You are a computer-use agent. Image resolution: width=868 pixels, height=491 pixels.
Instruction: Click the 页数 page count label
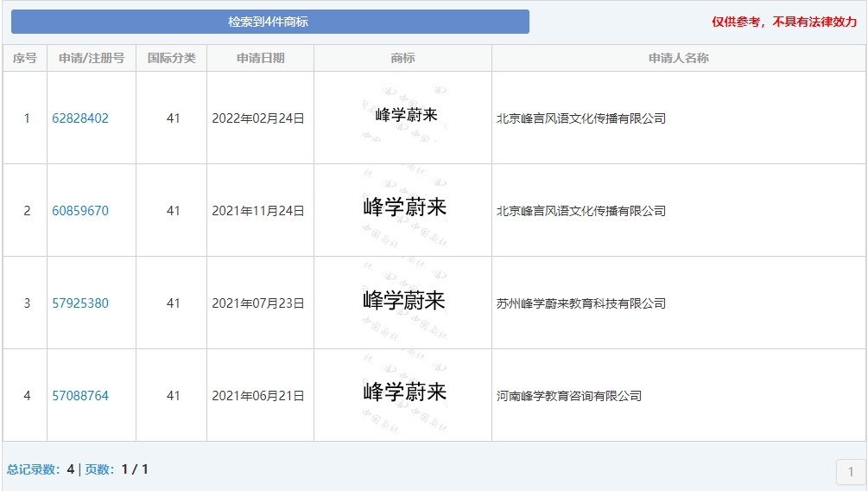99,469
